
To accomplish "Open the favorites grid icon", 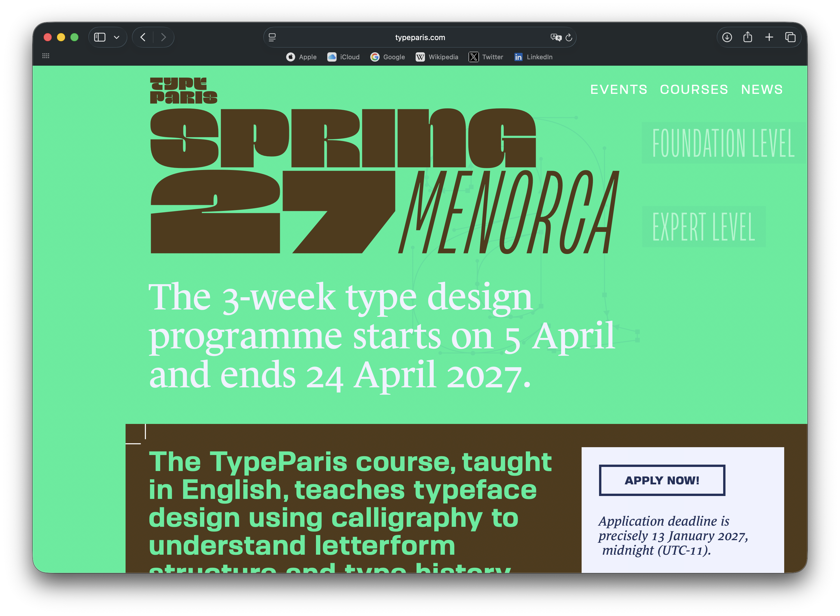I will (46, 56).
